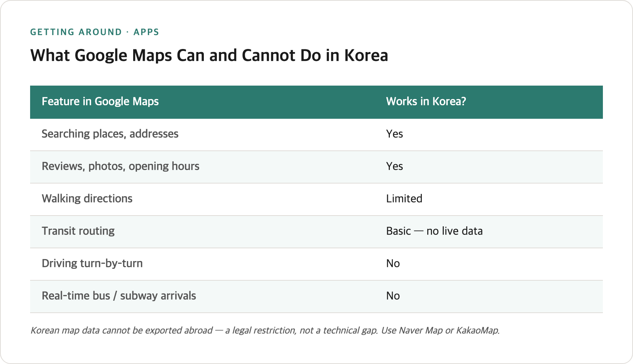Select the 'Real-time bus / subway arrivals' cell
The width and height of the screenshot is (633, 364).
coord(119,296)
